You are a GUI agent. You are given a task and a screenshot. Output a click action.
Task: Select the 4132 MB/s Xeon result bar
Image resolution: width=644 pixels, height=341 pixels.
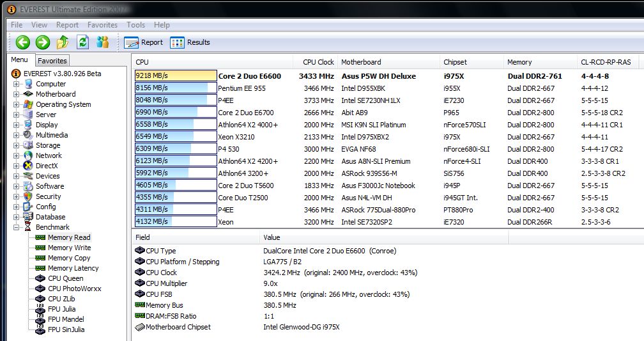[x=175, y=222]
